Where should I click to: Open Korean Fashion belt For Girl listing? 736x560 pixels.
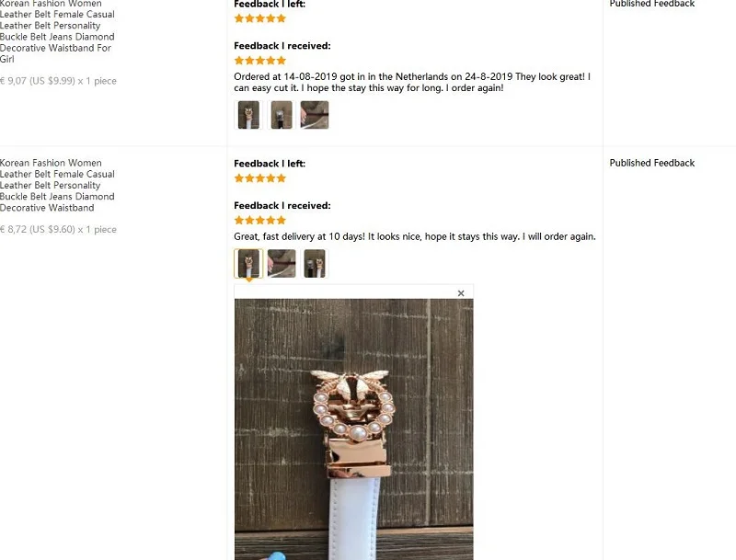57,31
